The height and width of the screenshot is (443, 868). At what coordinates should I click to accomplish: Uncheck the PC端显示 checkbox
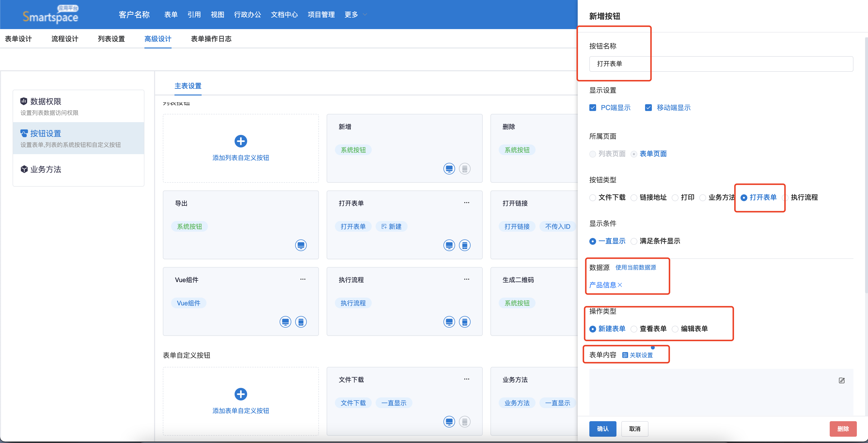pyautogui.click(x=593, y=108)
